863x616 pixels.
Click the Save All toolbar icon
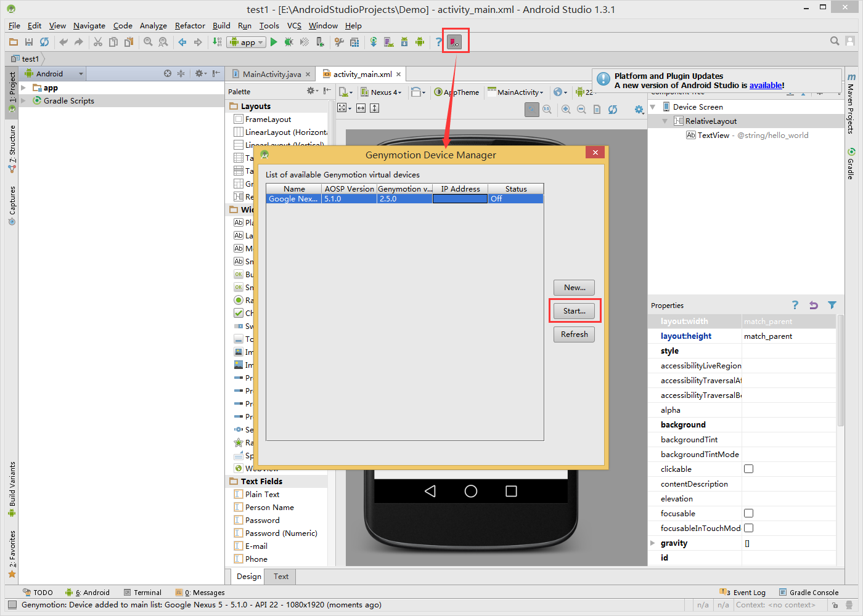click(29, 42)
